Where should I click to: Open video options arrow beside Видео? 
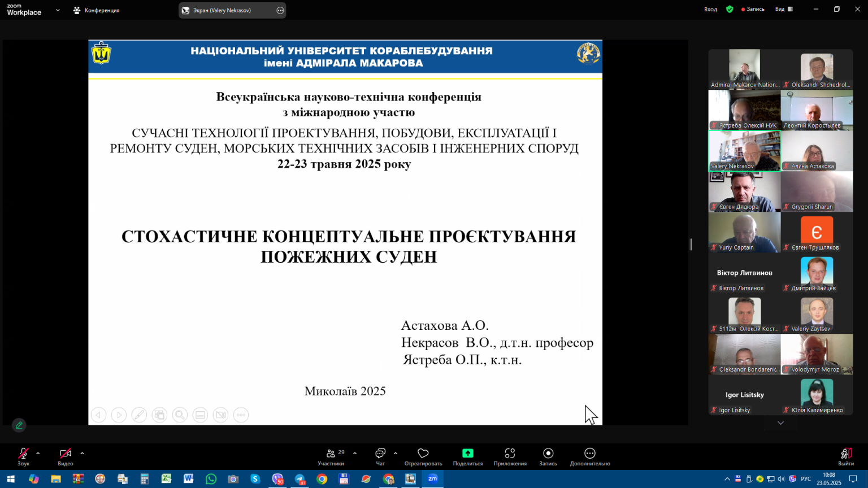pyautogui.click(x=82, y=453)
